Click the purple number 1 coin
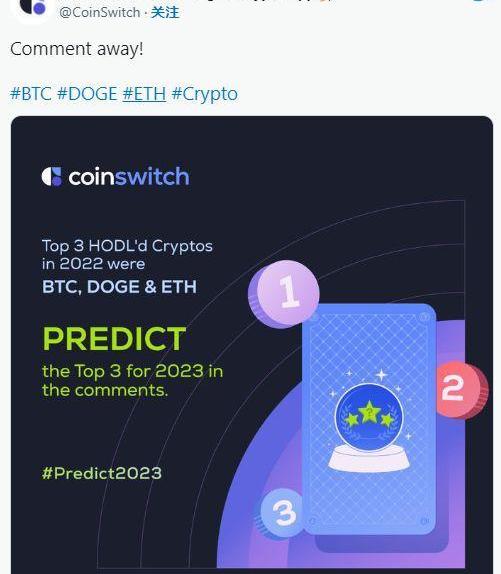Viewport: 501px width, 574px height. pyautogui.click(x=283, y=294)
